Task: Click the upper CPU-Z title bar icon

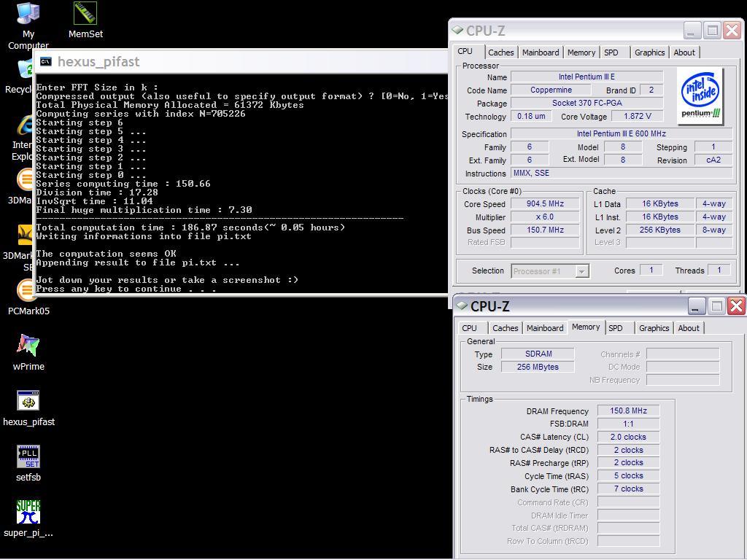Action: pos(458,30)
